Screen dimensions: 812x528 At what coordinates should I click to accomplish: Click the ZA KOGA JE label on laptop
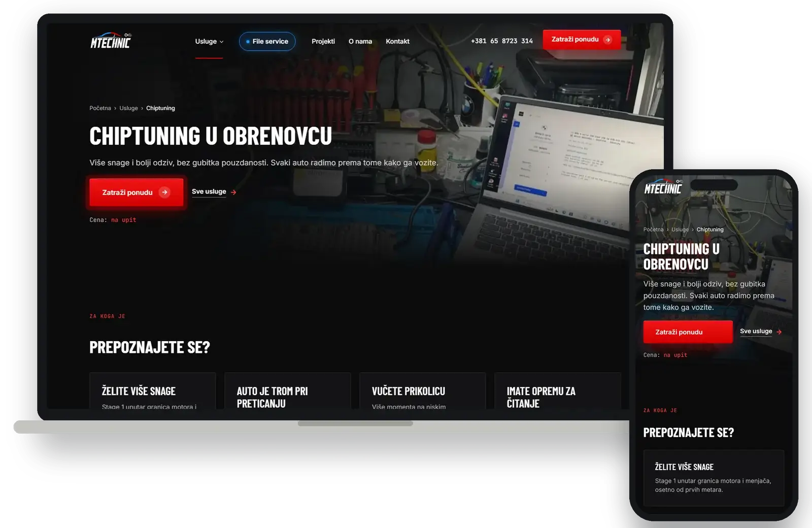pyautogui.click(x=107, y=316)
